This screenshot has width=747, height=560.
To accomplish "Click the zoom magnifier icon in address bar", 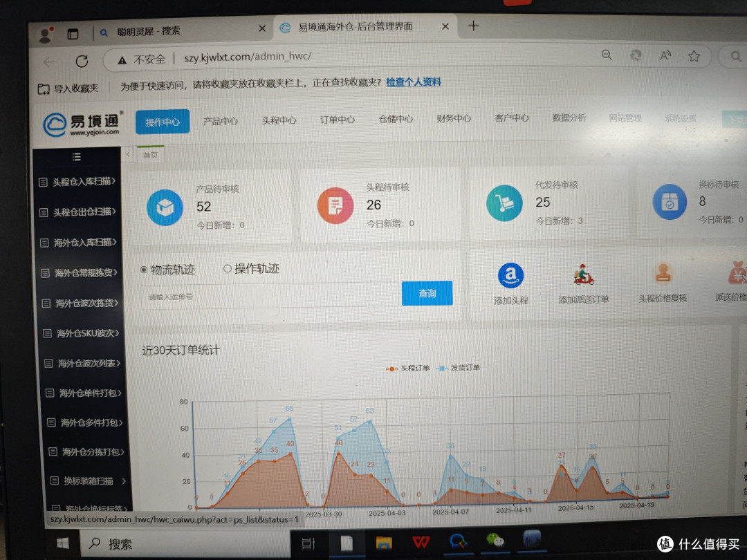I will (607, 55).
